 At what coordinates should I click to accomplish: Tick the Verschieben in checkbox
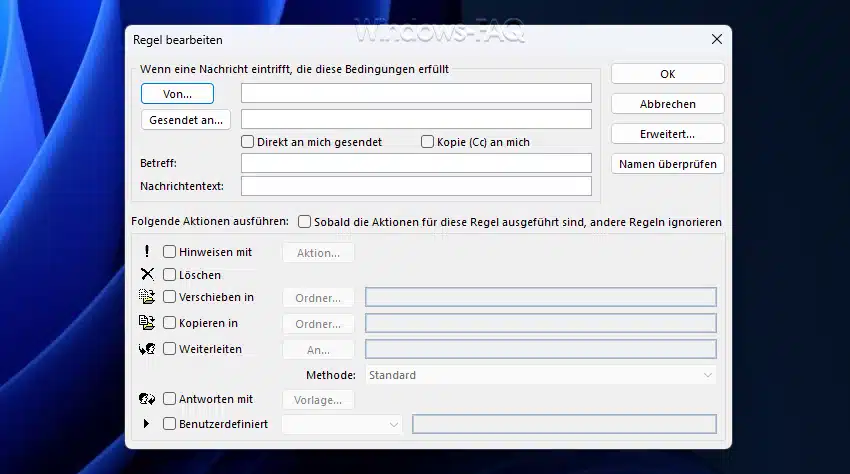170,297
